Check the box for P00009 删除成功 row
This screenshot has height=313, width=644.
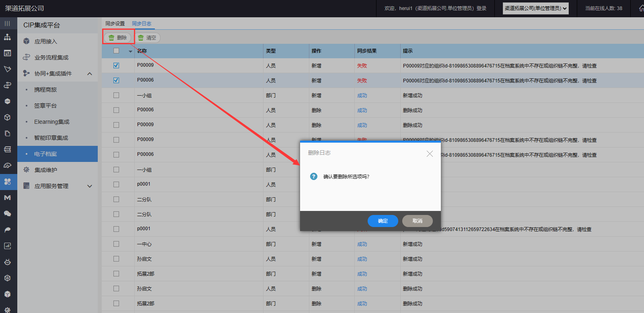click(x=116, y=125)
